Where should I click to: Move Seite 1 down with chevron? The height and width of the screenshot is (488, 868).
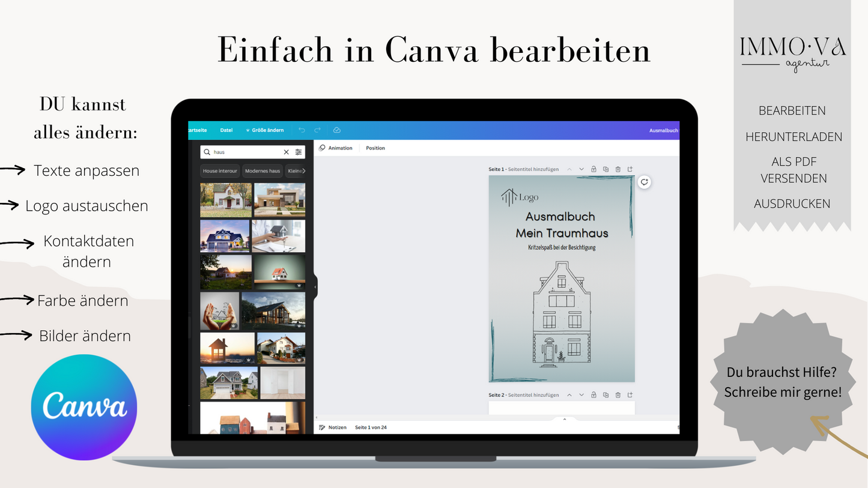(x=581, y=169)
